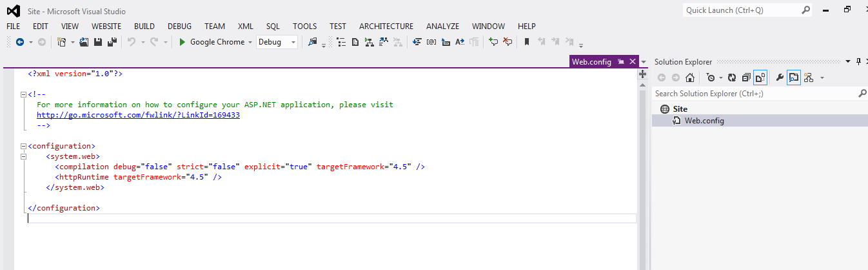Click the Save All stacked floppy icon
This screenshot has height=270, width=868.
point(112,42)
